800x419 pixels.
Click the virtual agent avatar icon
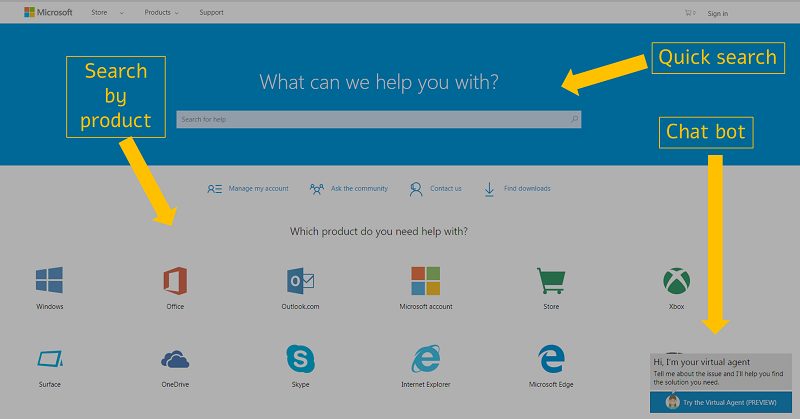tap(672, 402)
